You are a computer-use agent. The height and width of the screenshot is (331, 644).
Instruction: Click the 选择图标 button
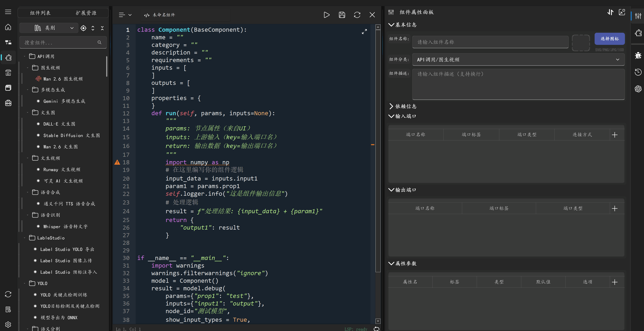tap(609, 39)
